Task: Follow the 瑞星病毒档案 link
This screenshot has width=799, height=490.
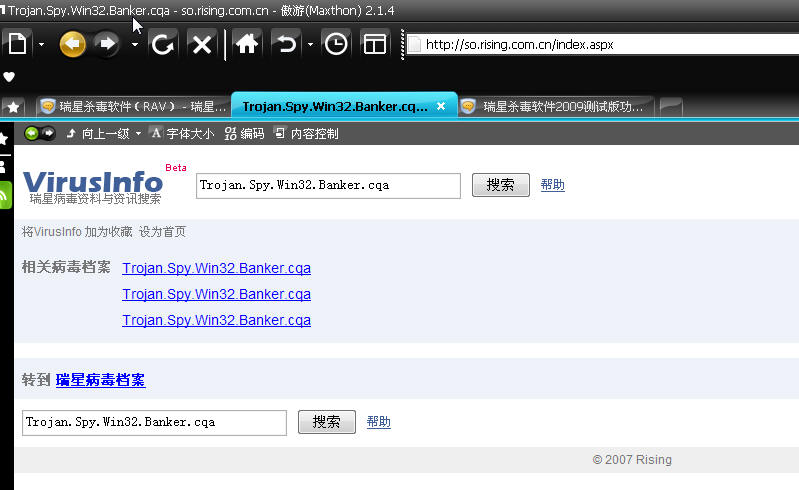Action: point(100,380)
